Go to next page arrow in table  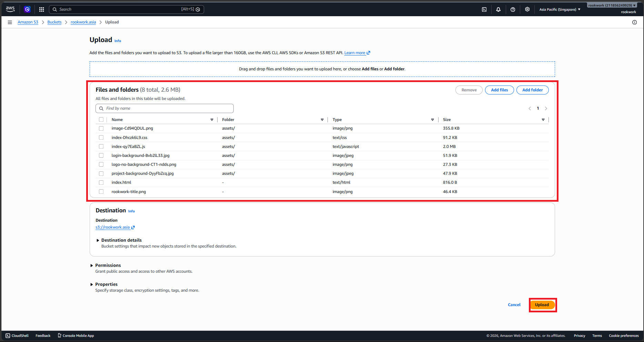[x=546, y=108]
